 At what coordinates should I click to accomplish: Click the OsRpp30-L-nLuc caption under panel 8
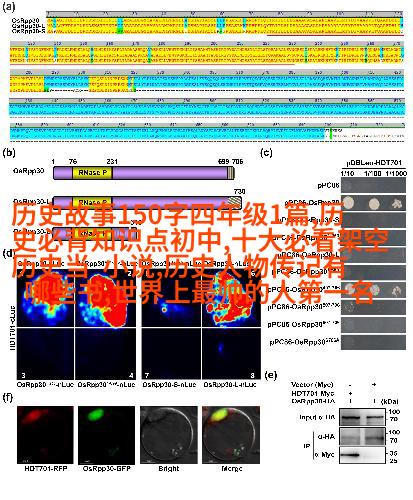point(230,384)
